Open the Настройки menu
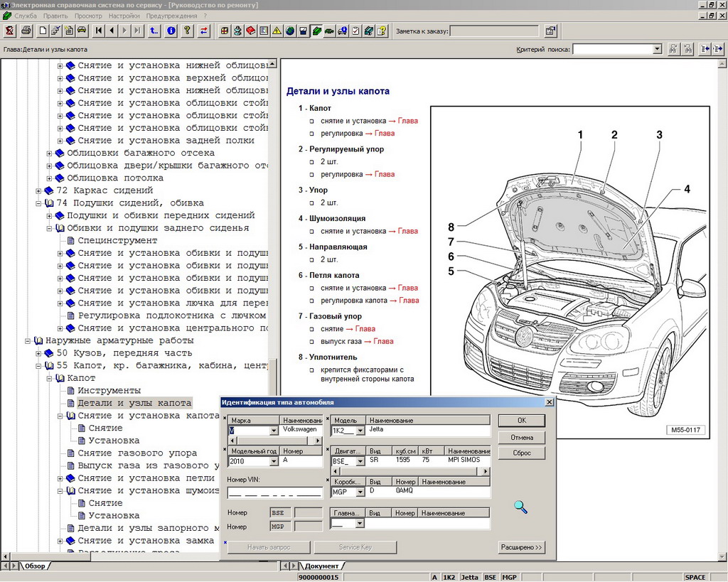 tap(124, 16)
